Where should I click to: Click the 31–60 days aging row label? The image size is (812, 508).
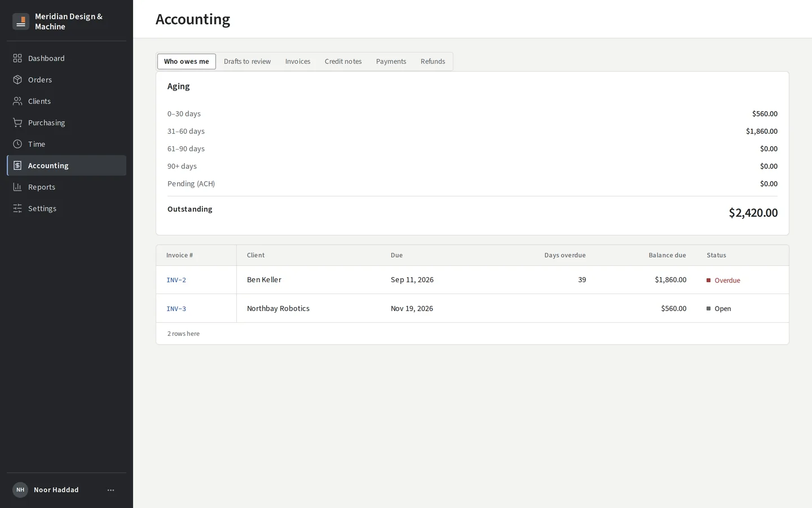click(x=186, y=131)
